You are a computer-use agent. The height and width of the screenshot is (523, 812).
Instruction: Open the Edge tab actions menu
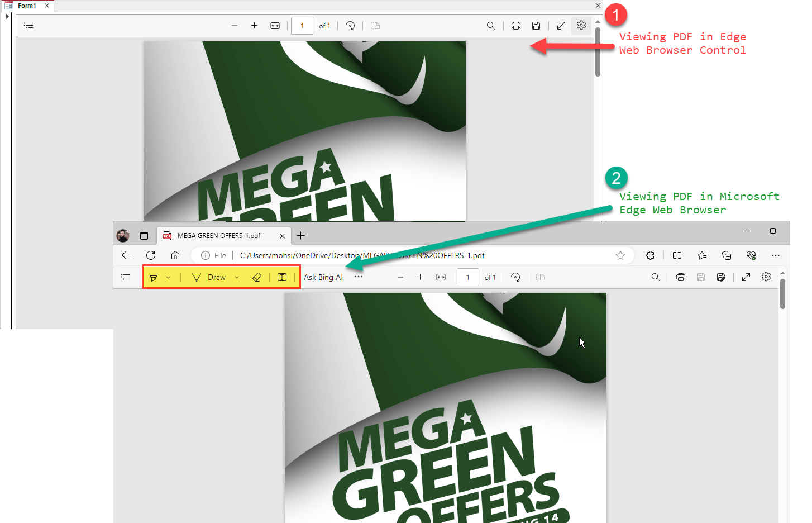pyautogui.click(x=144, y=236)
